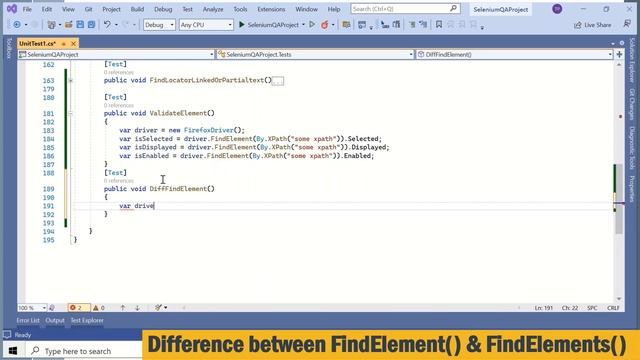Open the Project menu

tap(111, 9)
